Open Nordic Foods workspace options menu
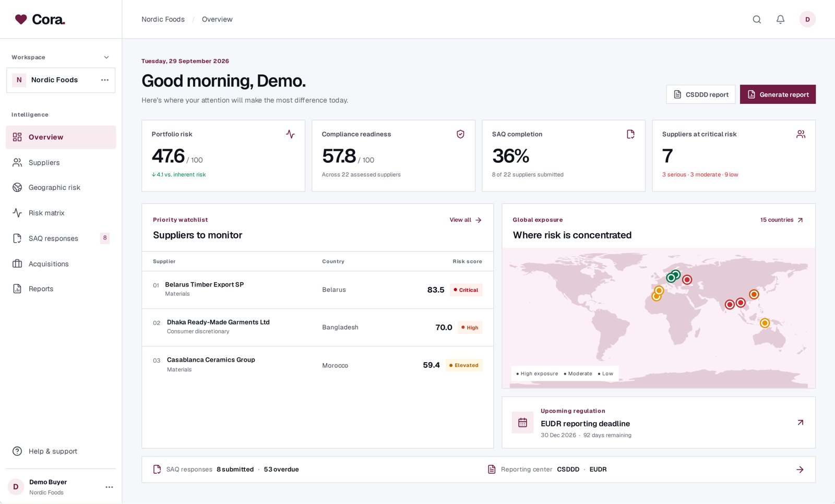 [x=105, y=80]
